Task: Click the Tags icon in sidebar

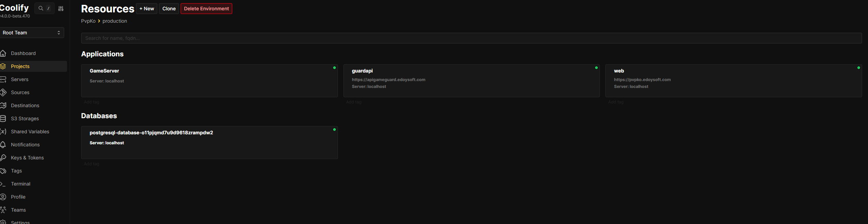Action: click(x=3, y=171)
